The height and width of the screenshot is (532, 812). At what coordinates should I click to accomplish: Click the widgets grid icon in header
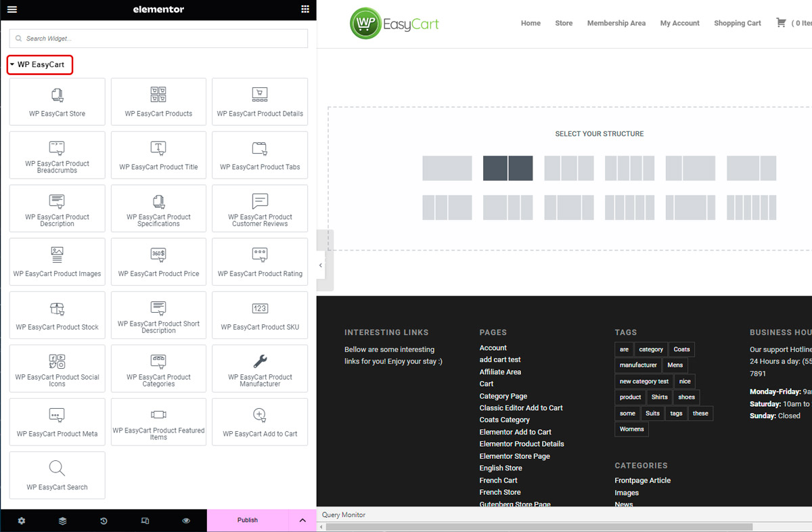pos(305,9)
